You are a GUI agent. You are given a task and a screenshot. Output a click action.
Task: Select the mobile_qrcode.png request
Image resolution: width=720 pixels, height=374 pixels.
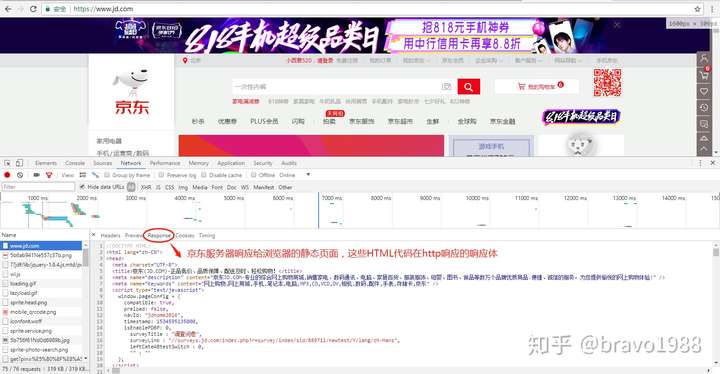coord(41,312)
